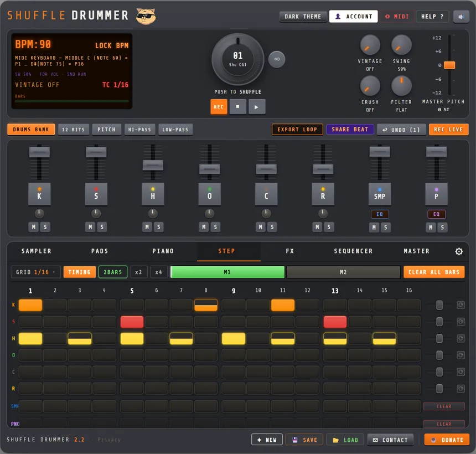
Task: Switch to the Piano tab
Action: pyautogui.click(x=163, y=251)
